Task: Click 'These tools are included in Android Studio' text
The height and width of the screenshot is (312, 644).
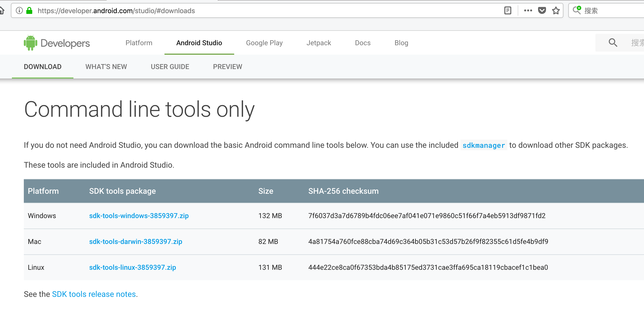Action: pos(99,165)
